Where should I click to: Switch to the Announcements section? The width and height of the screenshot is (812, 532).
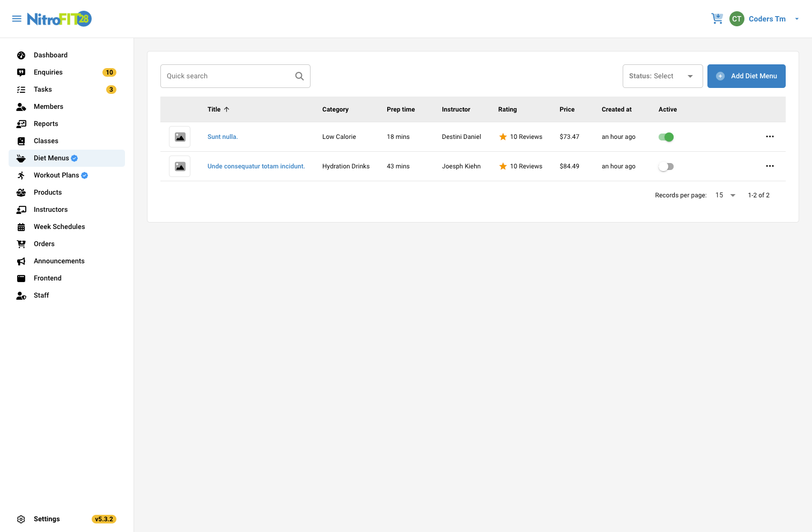click(x=59, y=261)
